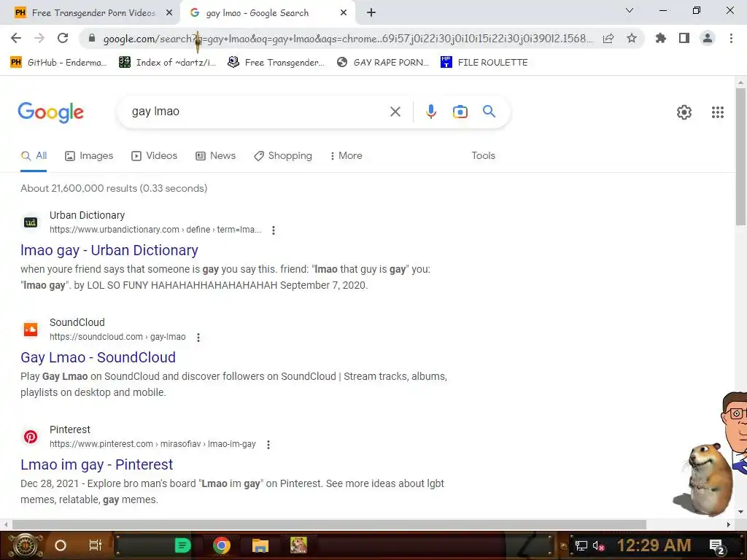Click the Google logo
This screenshot has width=747, height=560.
[x=50, y=112]
